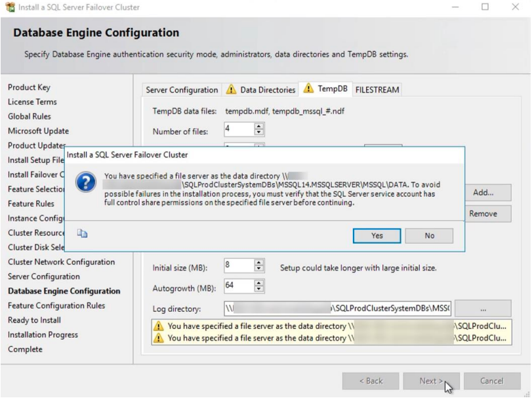Click the copy message icon in dialog

tap(82, 233)
